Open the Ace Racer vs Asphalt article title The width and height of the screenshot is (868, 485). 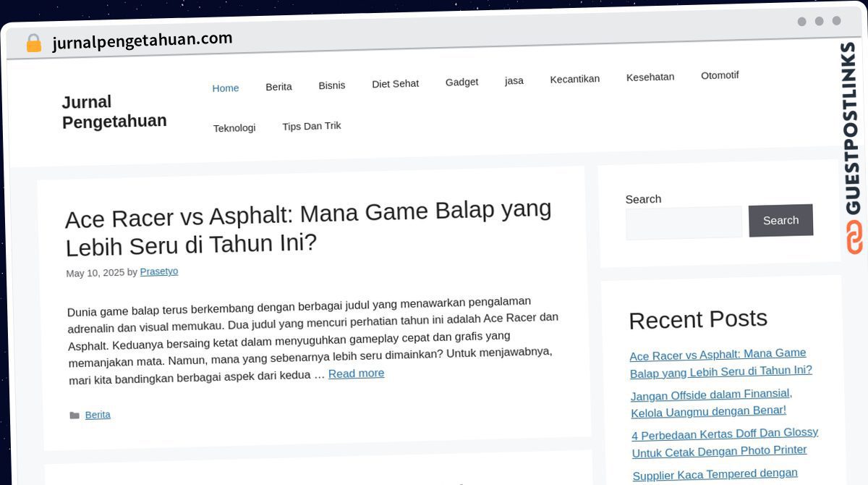tap(308, 227)
